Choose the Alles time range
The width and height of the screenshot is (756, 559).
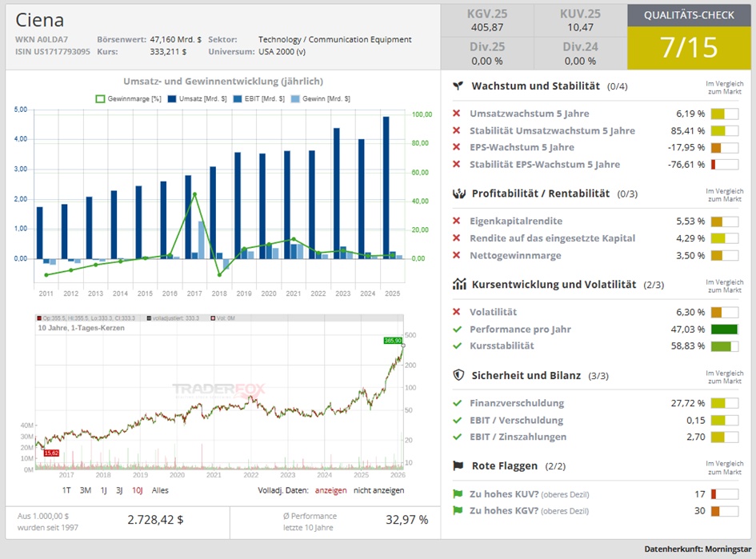pos(160,490)
